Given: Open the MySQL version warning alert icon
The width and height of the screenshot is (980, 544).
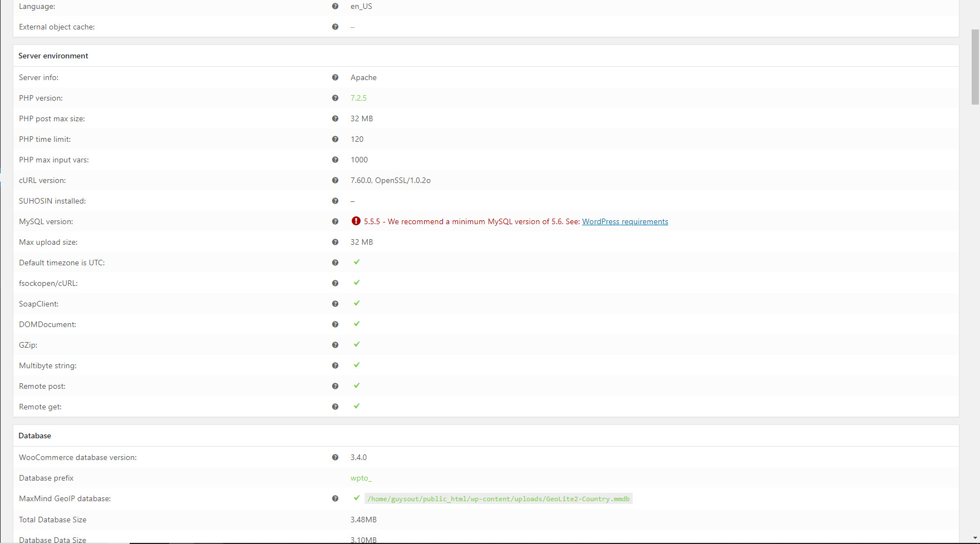Looking at the screenshot, I should click(x=356, y=221).
